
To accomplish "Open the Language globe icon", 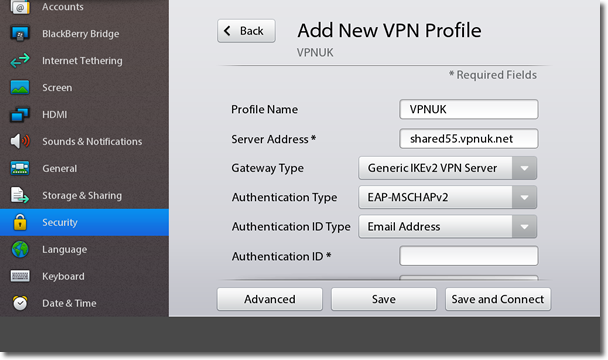I will click(x=20, y=249).
